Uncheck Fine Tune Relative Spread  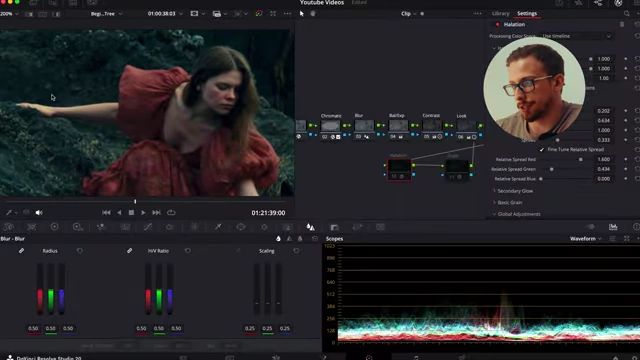(542, 150)
